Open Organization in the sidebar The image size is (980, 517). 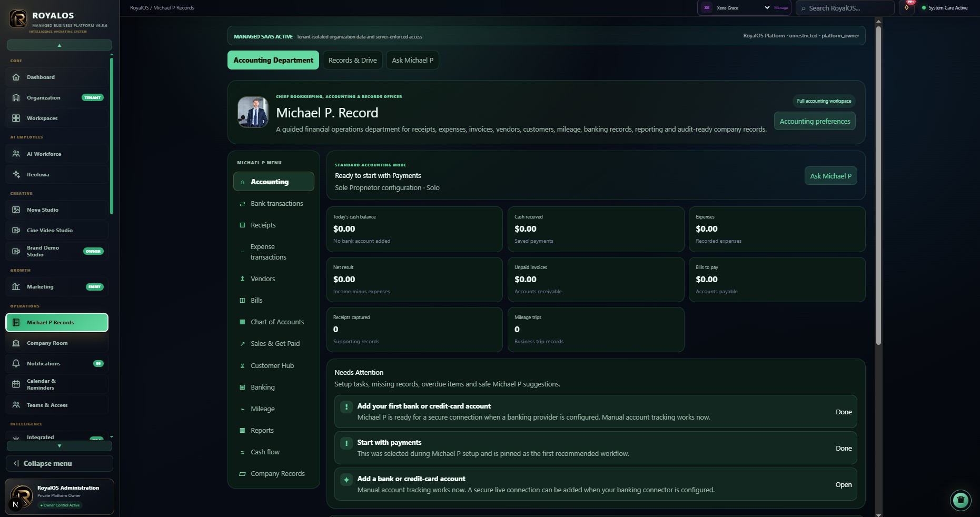click(x=57, y=97)
